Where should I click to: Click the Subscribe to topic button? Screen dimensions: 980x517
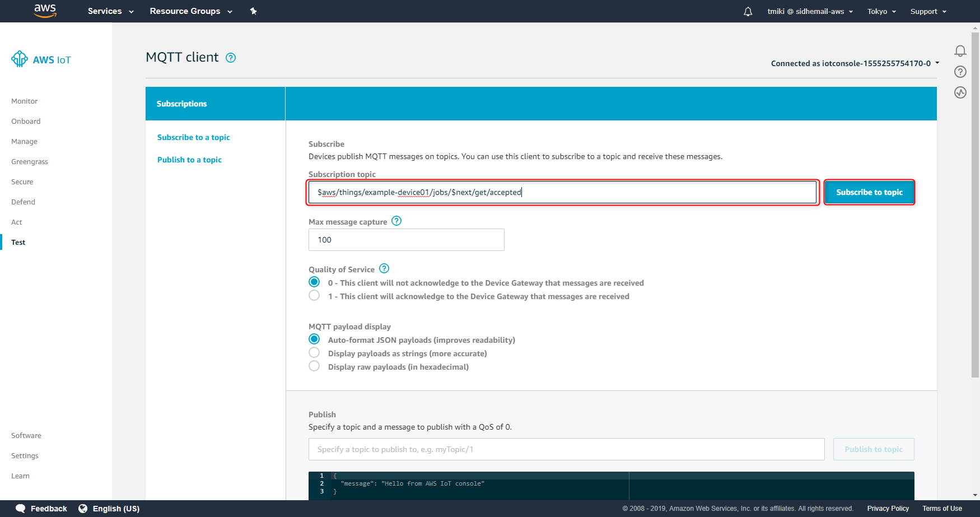click(870, 192)
